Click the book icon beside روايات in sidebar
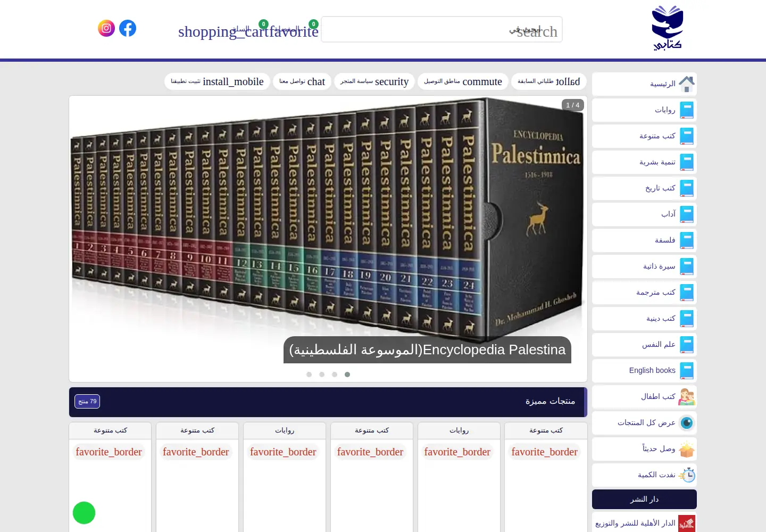 687,110
